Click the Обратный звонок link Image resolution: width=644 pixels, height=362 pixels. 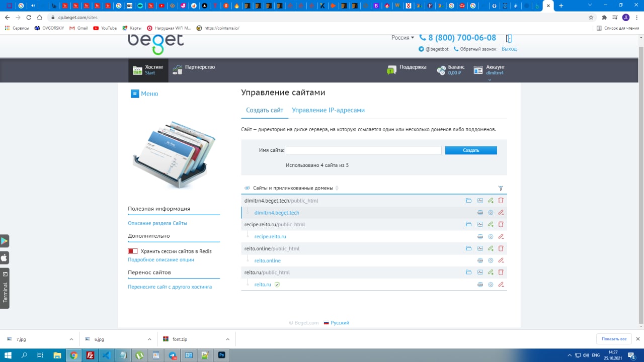[475, 49]
